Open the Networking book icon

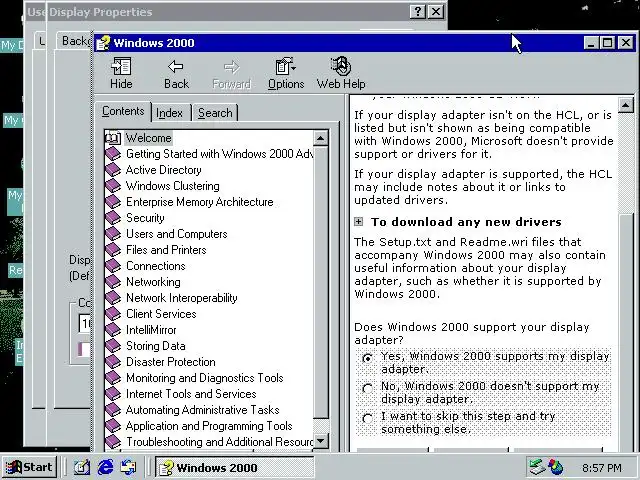click(113, 282)
